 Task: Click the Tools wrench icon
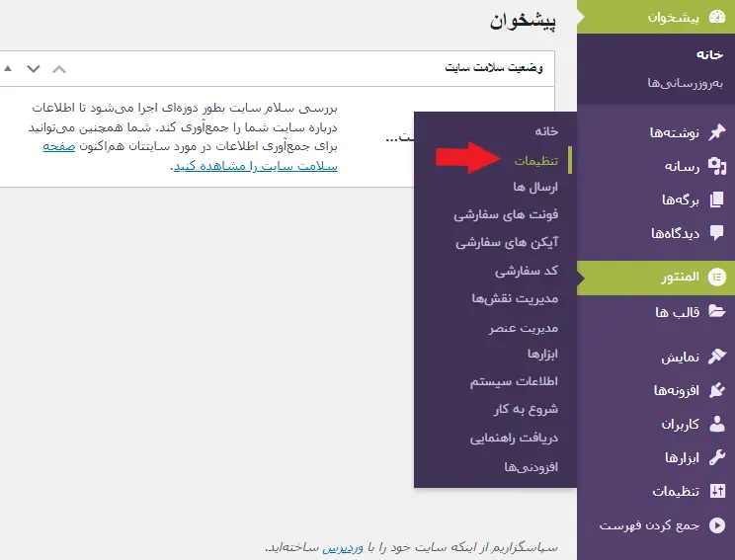pyautogui.click(x=716, y=457)
